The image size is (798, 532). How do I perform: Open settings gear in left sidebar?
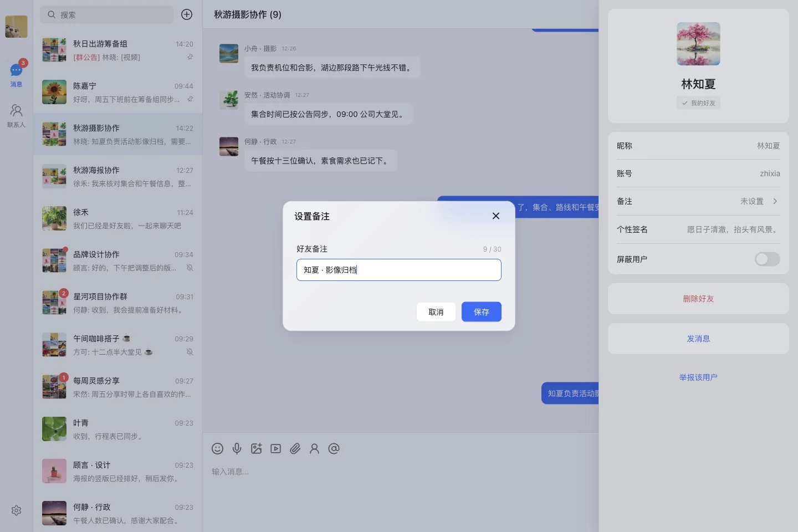point(16,510)
